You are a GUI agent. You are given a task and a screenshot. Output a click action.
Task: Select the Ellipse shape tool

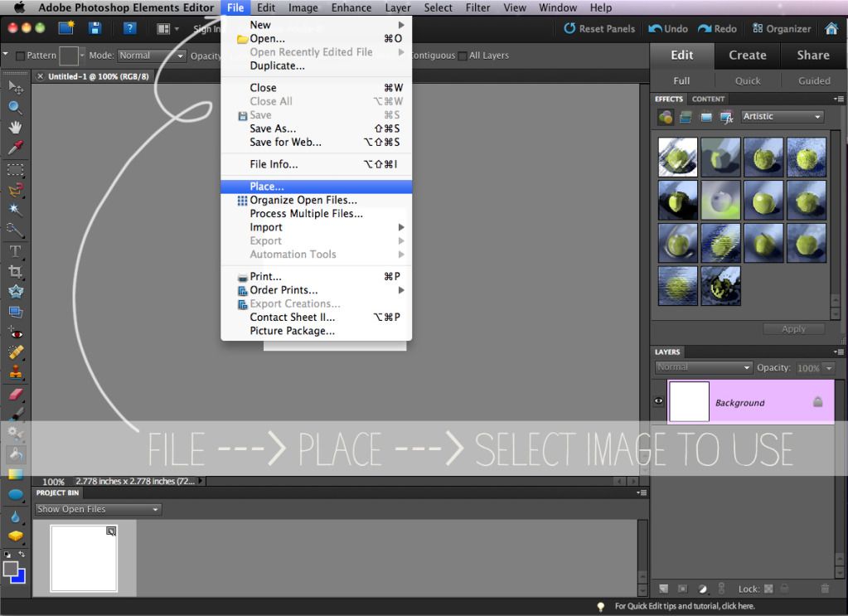click(x=15, y=495)
